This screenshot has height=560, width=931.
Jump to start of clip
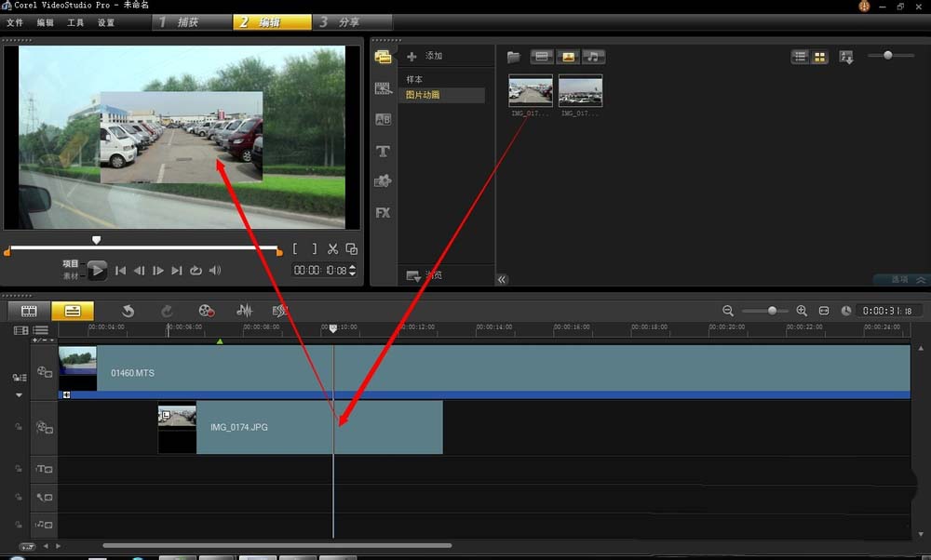[x=120, y=271]
